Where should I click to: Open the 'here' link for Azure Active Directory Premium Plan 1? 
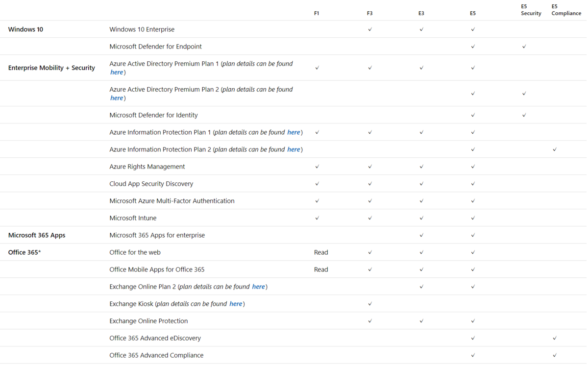[x=117, y=73]
